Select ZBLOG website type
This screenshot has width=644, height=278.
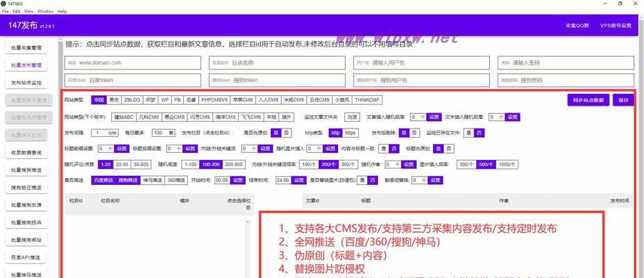(x=133, y=100)
